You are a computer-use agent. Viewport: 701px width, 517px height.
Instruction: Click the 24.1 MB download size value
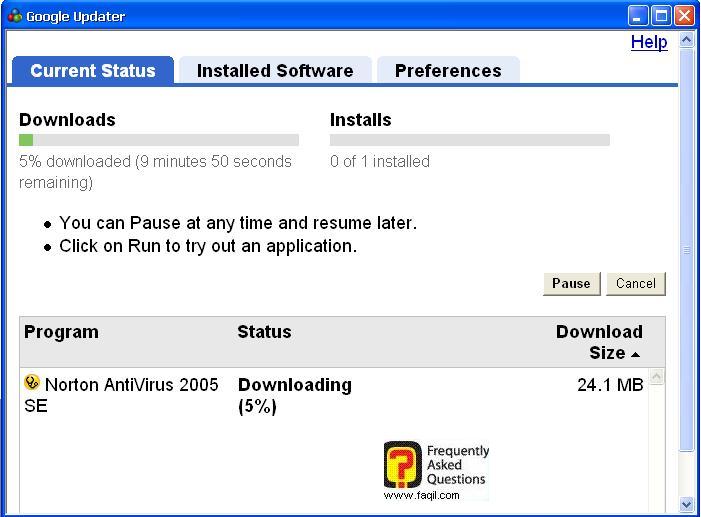pyautogui.click(x=610, y=385)
